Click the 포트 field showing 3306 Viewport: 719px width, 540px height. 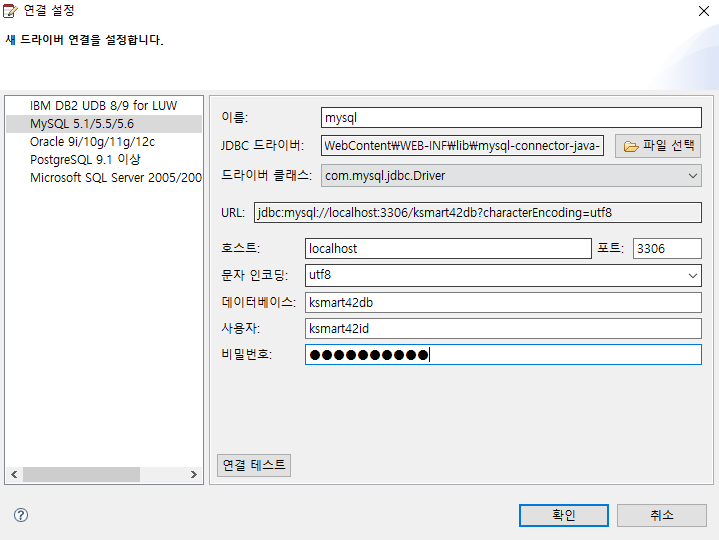pos(667,248)
